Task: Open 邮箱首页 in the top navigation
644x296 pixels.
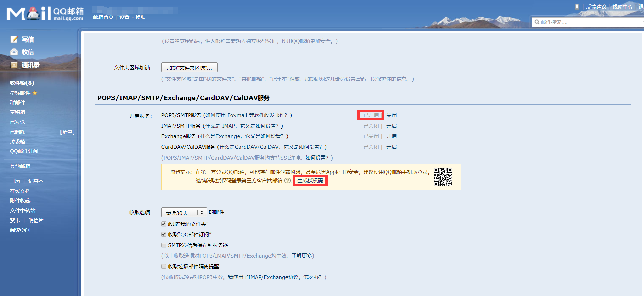Action: [103, 17]
